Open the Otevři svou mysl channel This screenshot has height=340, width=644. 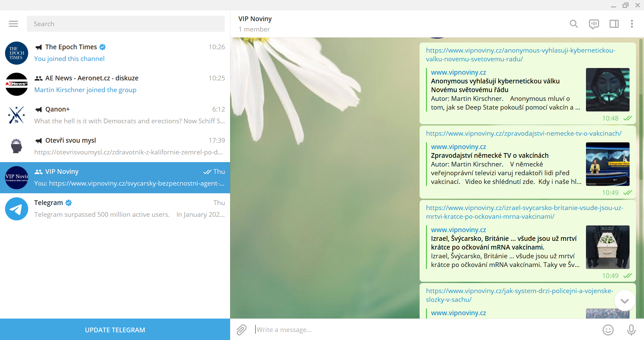pos(115,146)
